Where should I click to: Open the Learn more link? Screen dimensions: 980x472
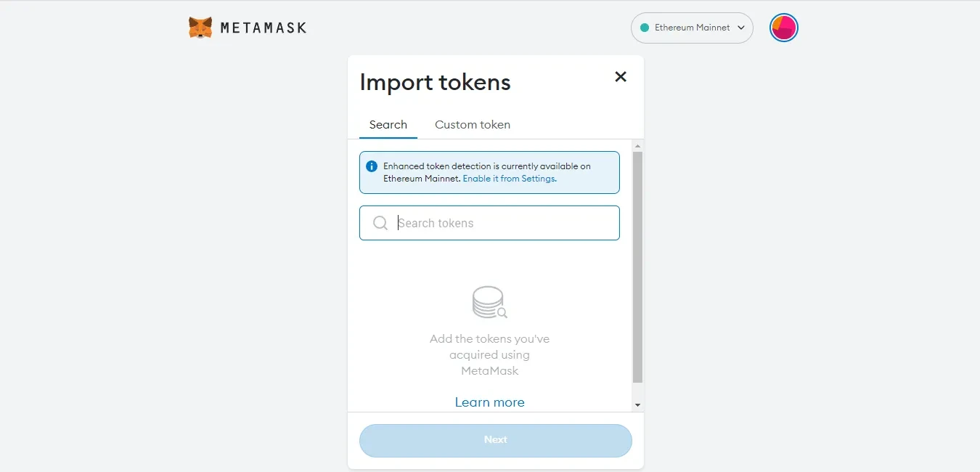489,402
